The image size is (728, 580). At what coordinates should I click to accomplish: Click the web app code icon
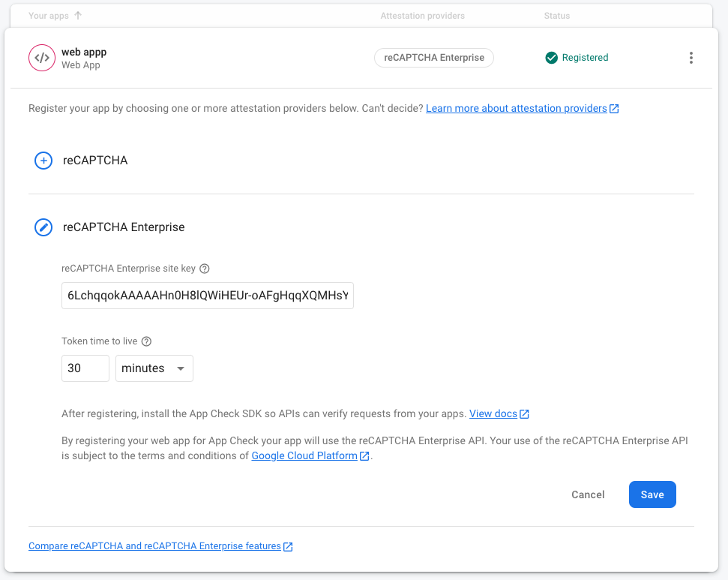pos(43,58)
